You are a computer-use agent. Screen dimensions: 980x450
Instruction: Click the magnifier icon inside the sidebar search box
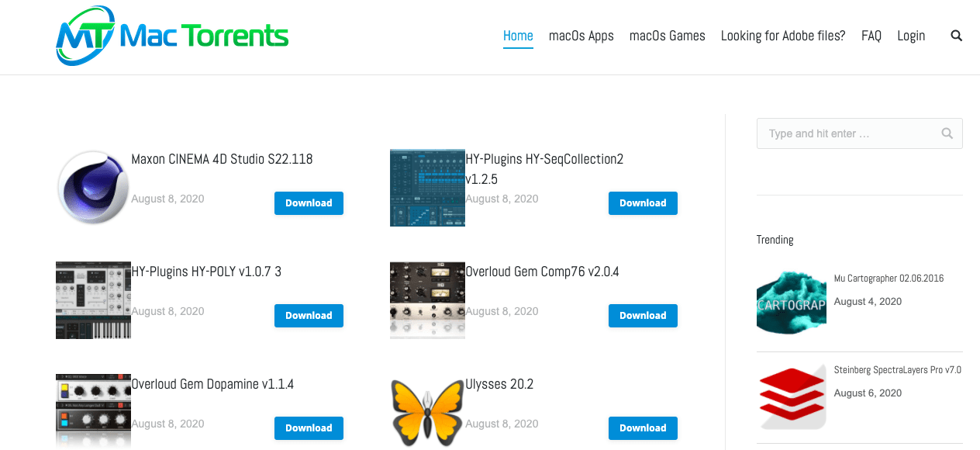(x=947, y=133)
